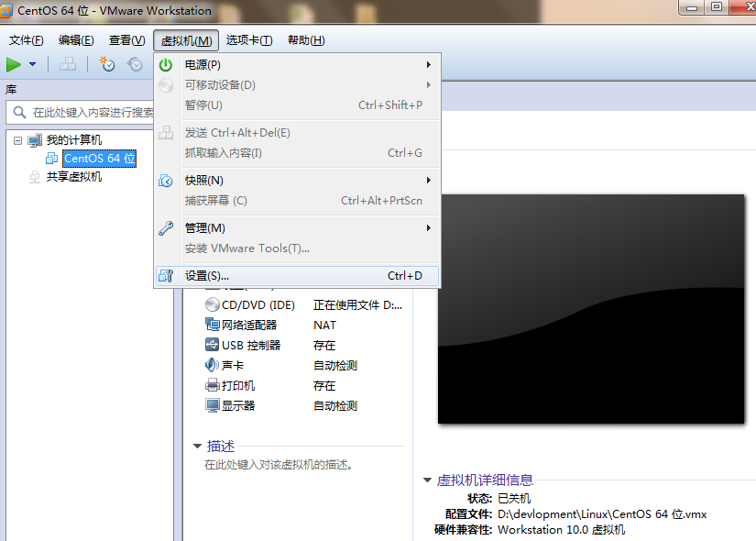Click Workstation 10.0 虚拟机 compatibility text
Viewport: 756px width, 541px height.
point(561,530)
